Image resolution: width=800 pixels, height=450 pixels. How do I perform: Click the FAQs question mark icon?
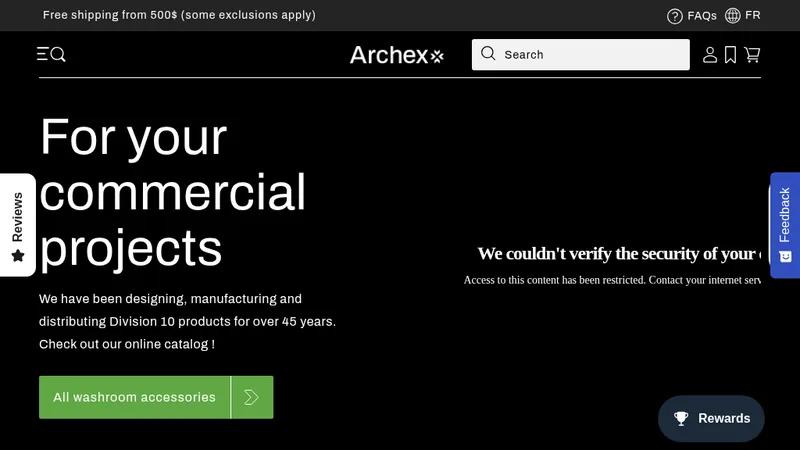point(674,16)
